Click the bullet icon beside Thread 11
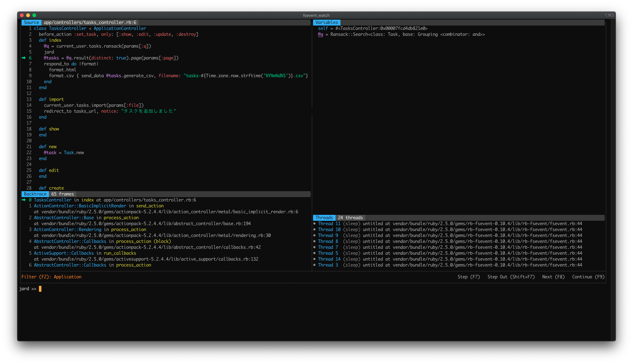 (314, 223)
